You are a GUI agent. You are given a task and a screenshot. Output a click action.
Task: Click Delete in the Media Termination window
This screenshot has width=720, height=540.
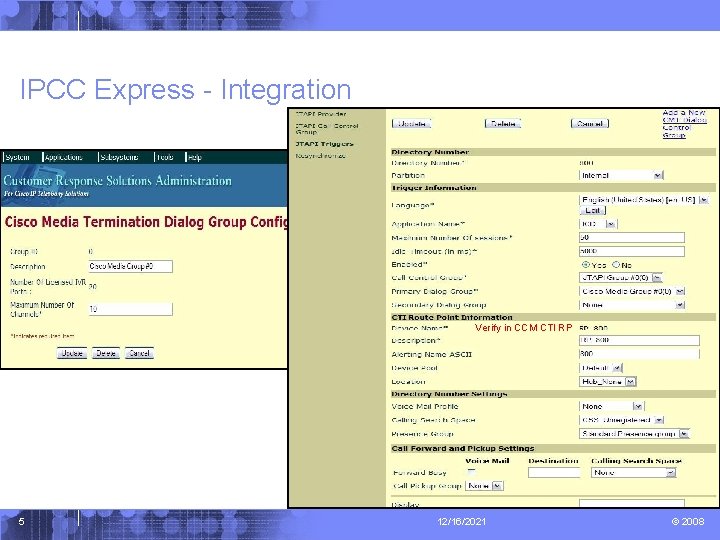pos(106,353)
